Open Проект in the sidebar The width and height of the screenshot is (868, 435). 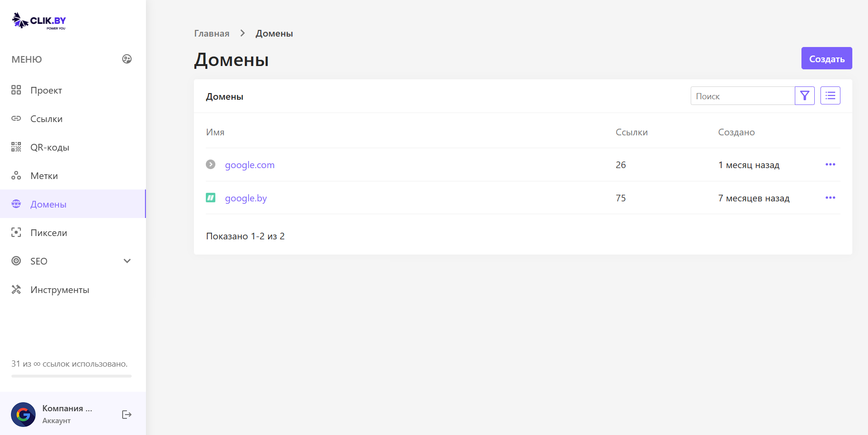[46, 90]
